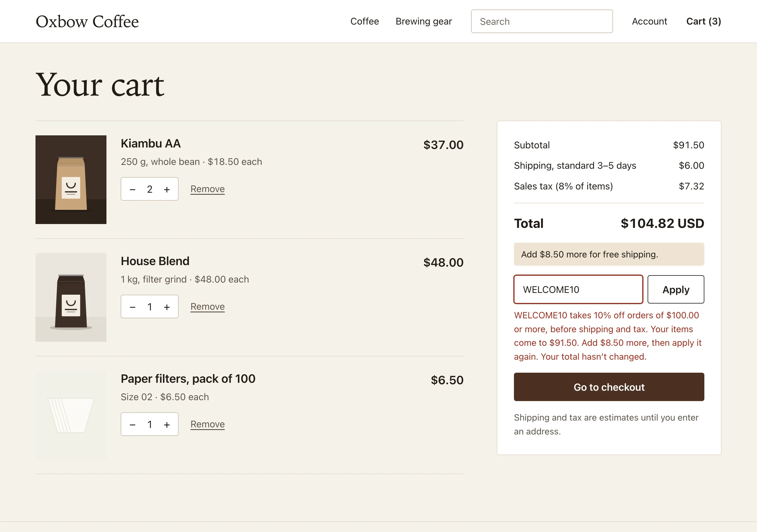The height and width of the screenshot is (532, 757).
Task: Open the Coffee menu item
Action: [364, 21]
